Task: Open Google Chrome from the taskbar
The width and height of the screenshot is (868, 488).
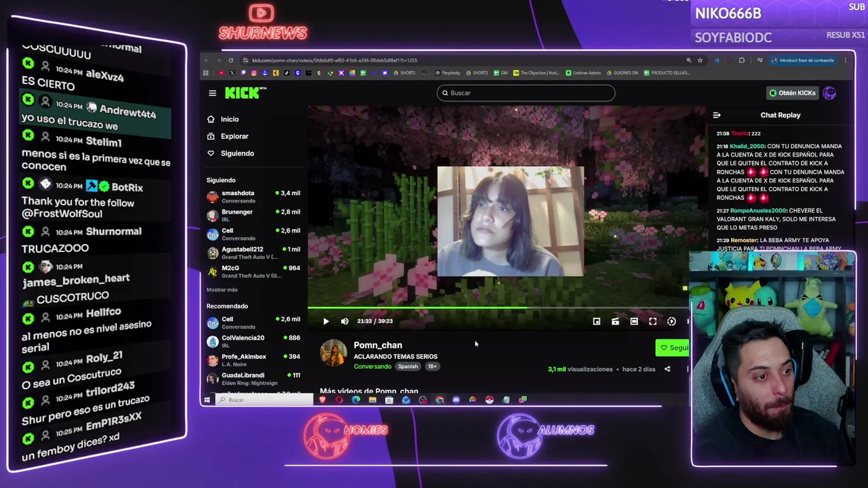Action: click(x=439, y=400)
